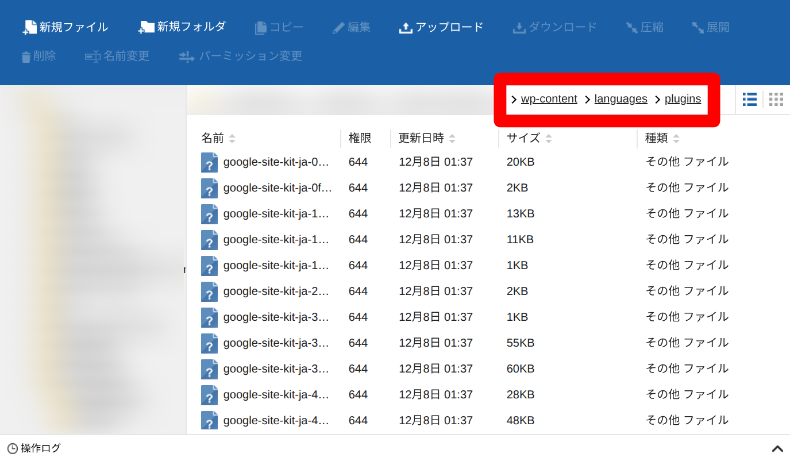Switch to grid view icon
Viewport: 790px width, 460px height.
pyautogui.click(x=776, y=100)
